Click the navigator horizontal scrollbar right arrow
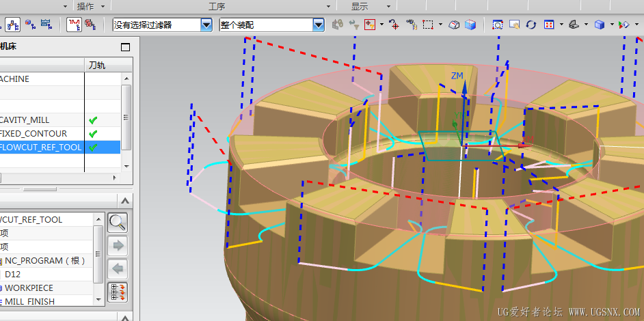 [x=115, y=178]
